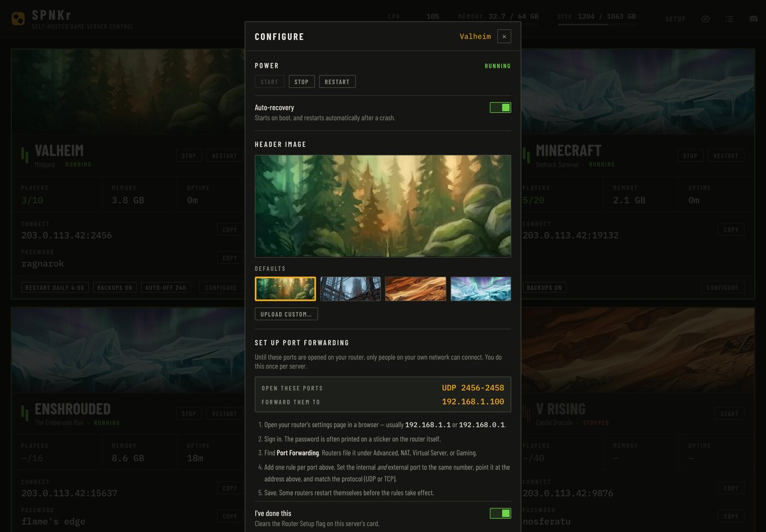Copy the Valheim connect address 203.0.113.42:2456
The height and width of the screenshot is (532, 766).
click(230, 230)
